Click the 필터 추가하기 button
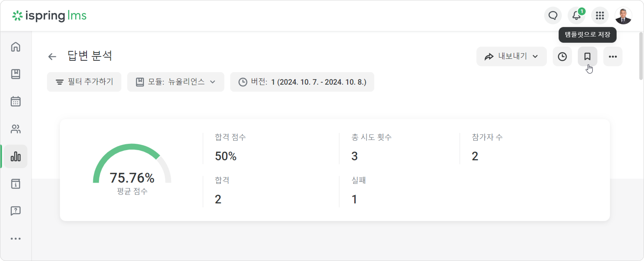This screenshot has height=261, width=644. (84, 82)
